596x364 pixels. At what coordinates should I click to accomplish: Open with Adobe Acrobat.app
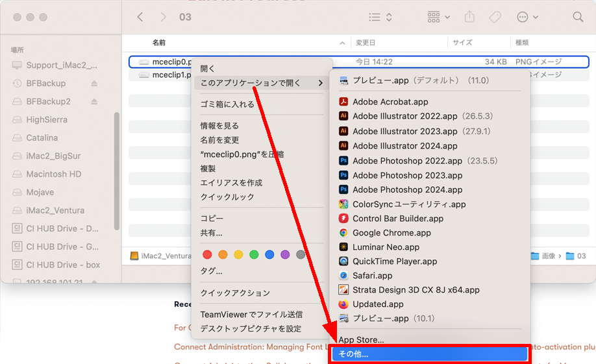tap(383, 102)
